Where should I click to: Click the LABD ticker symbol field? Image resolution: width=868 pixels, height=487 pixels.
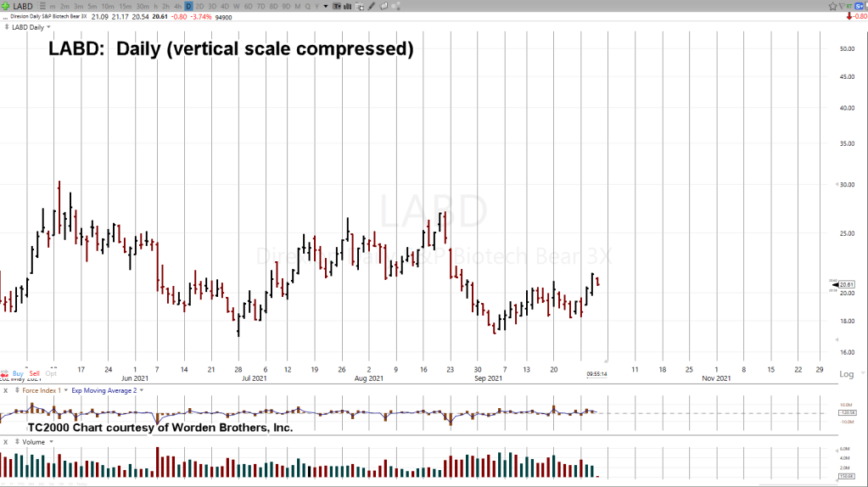pyautogui.click(x=23, y=6)
